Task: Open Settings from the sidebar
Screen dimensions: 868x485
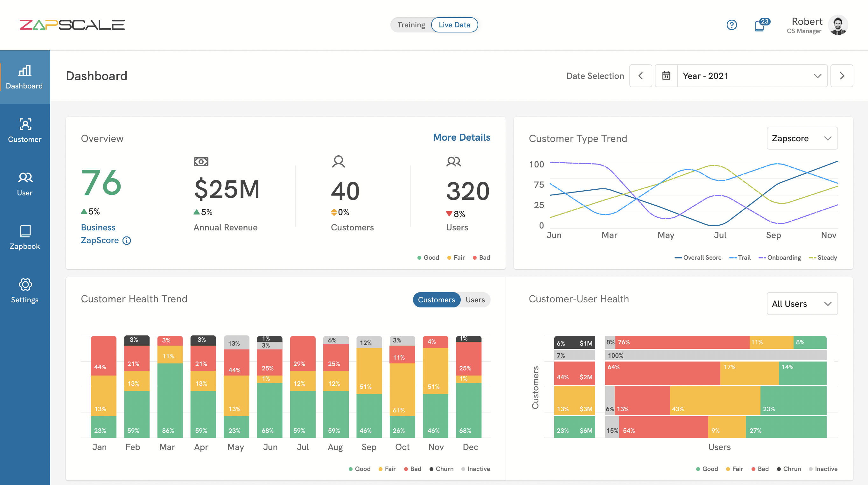Action: [24, 291]
